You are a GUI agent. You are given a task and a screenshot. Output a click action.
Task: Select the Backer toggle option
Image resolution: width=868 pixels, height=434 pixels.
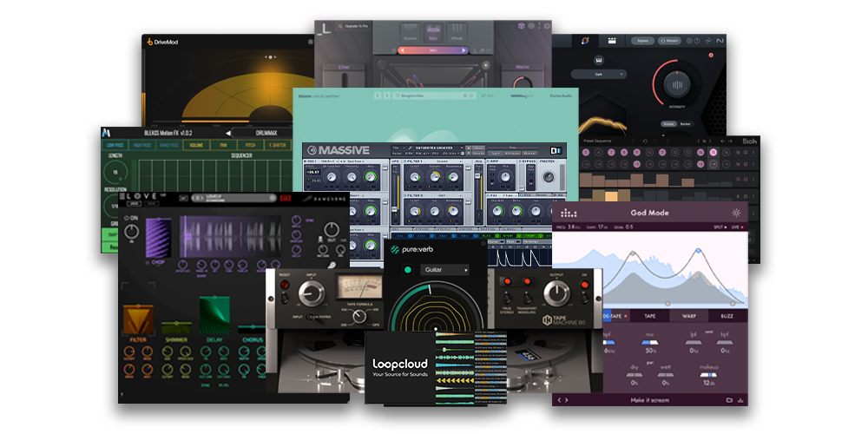point(686,123)
